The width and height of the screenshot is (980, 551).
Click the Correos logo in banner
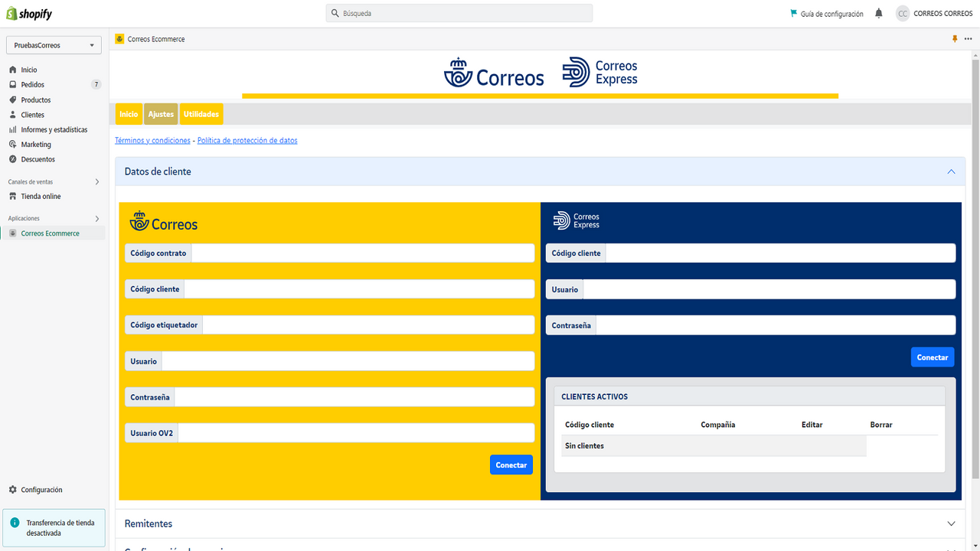point(494,73)
